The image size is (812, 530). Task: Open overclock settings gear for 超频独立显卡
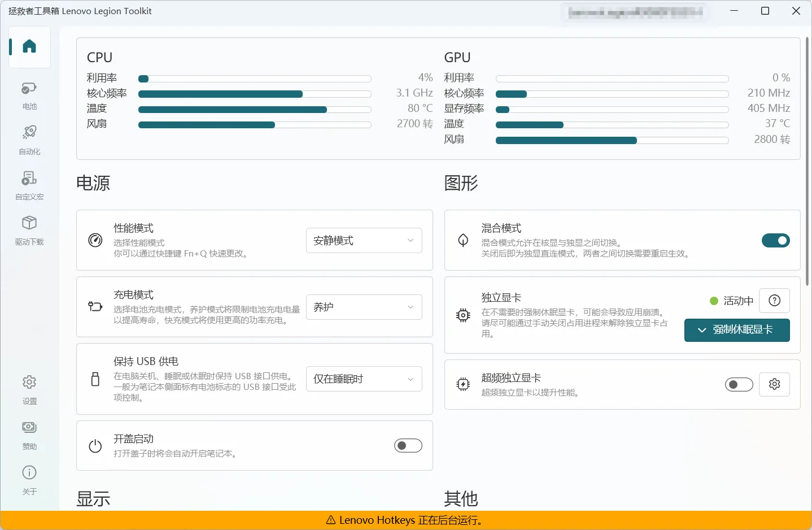pyautogui.click(x=774, y=384)
